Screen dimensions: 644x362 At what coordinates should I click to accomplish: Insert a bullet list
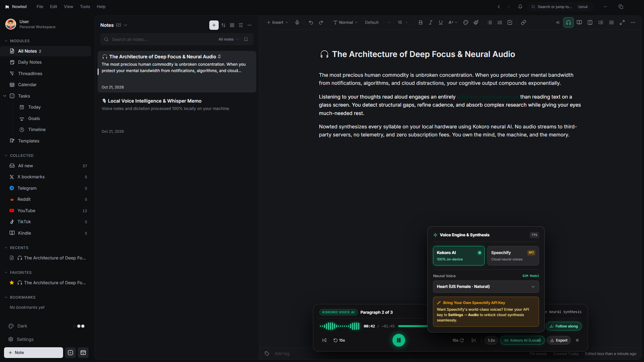click(490, 22)
